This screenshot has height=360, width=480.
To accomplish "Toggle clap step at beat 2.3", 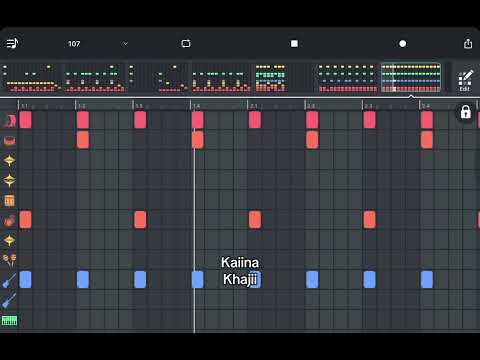I will pyautogui.click(x=369, y=220).
